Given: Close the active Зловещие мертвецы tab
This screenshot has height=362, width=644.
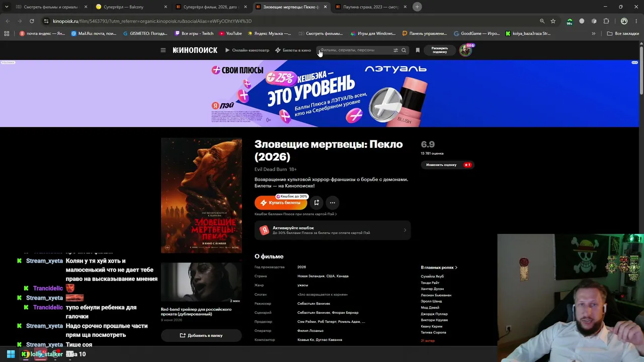Looking at the screenshot, I should (326, 7).
